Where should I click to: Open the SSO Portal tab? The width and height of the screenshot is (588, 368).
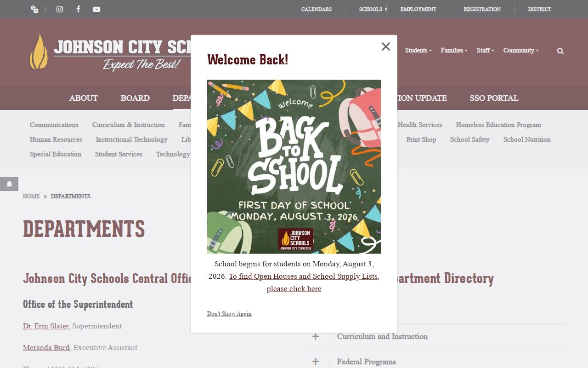[494, 98]
